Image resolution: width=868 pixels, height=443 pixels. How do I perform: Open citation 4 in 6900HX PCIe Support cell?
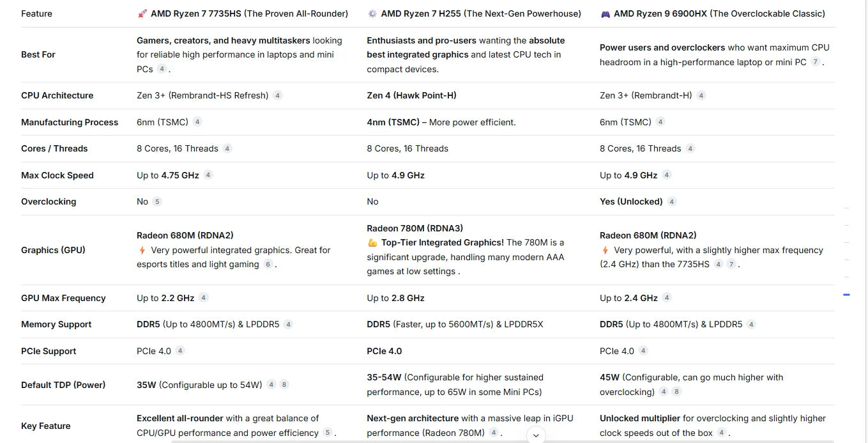(643, 350)
